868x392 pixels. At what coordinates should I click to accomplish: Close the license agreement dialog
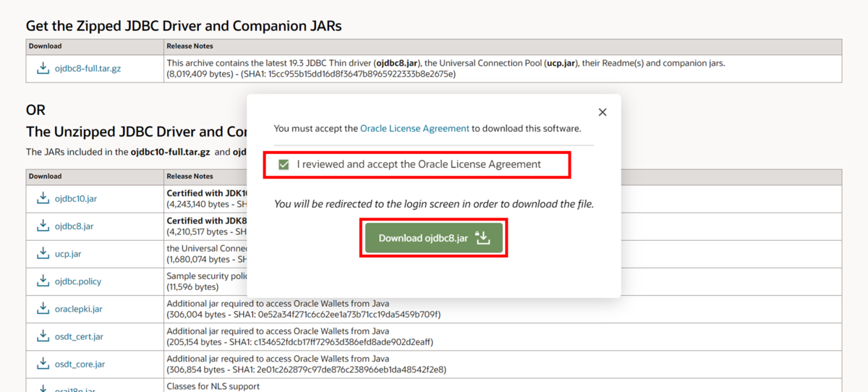pos(603,112)
